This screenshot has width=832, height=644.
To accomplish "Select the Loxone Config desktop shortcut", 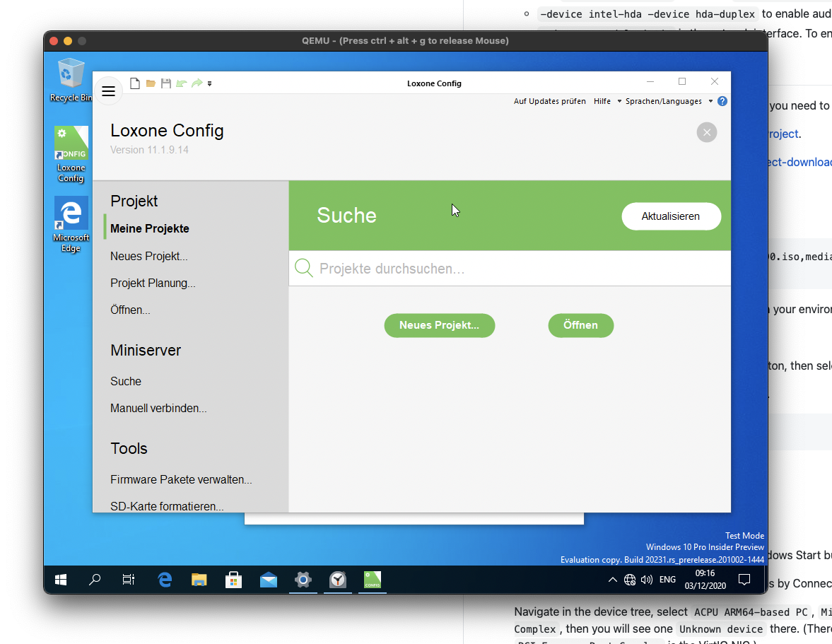I will tap(71, 154).
